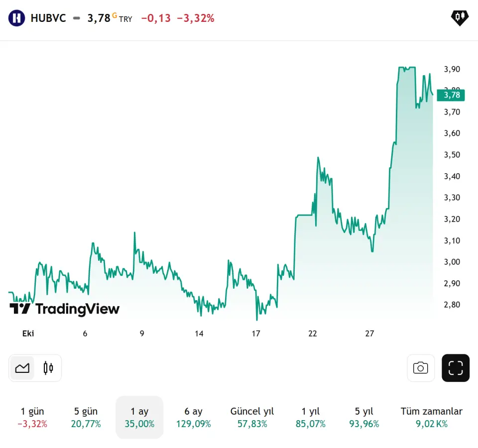Select the 5 yıl time range
This screenshot has width=478, height=448.
(364, 417)
